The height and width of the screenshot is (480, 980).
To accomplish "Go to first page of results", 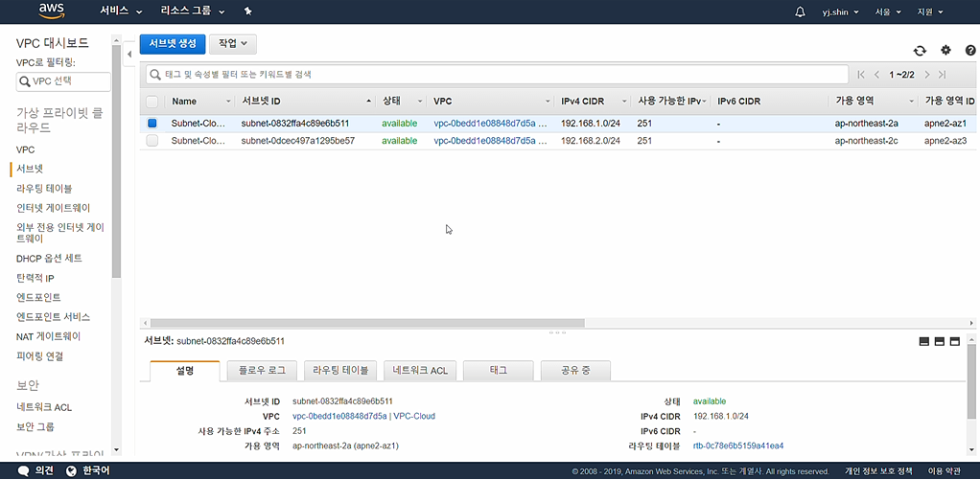I will (x=861, y=75).
